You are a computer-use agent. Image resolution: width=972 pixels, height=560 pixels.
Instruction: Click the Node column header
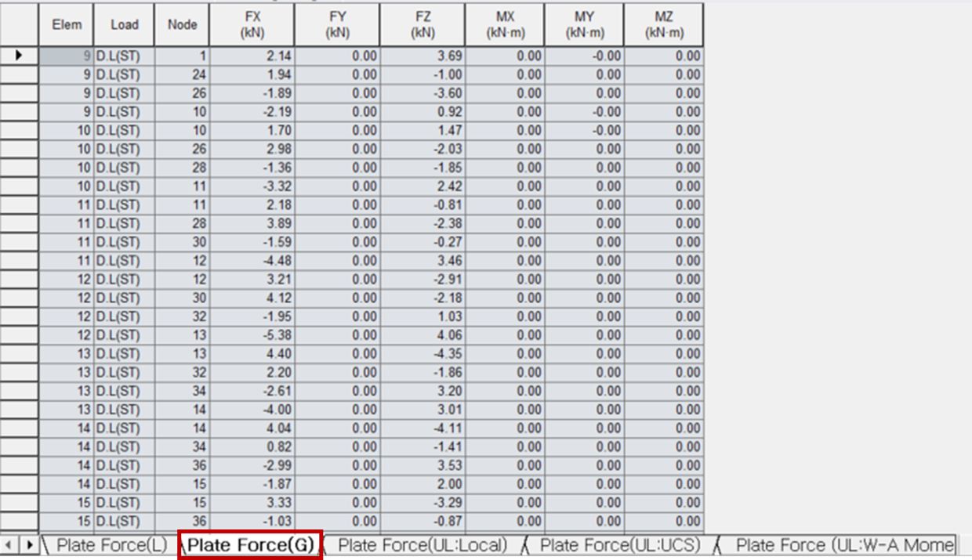[181, 24]
